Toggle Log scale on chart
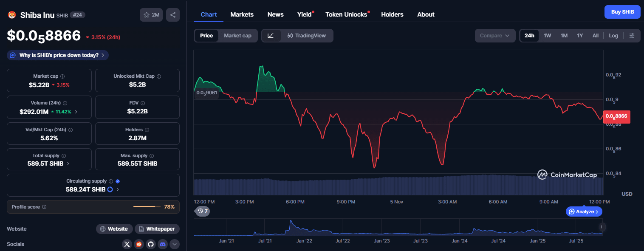 click(x=613, y=36)
